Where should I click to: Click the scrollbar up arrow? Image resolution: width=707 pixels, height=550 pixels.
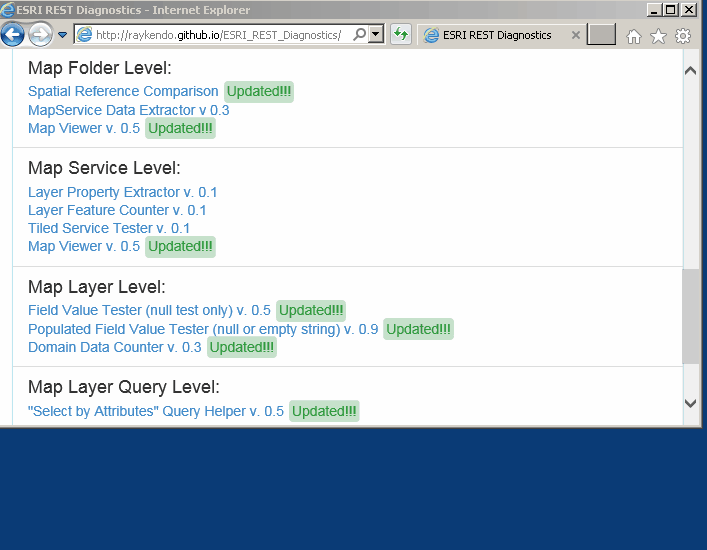[x=690, y=71]
